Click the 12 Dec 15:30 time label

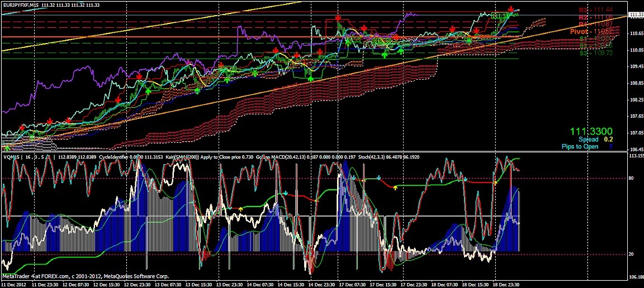[x=107, y=284]
